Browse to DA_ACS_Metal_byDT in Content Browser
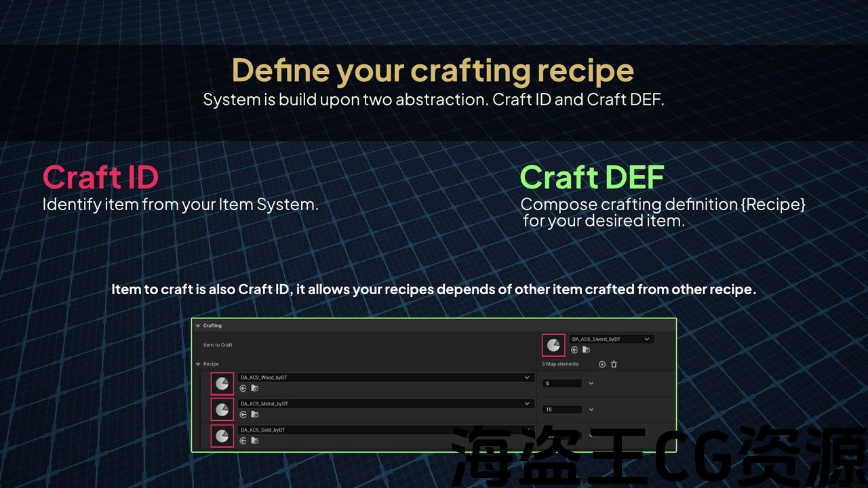Image resolution: width=868 pixels, height=488 pixels. [x=255, y=415]
